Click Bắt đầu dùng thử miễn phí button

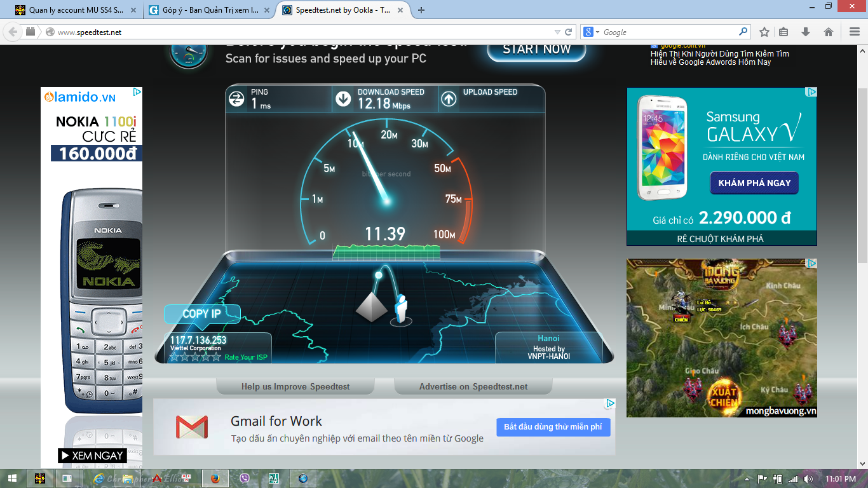553,427
